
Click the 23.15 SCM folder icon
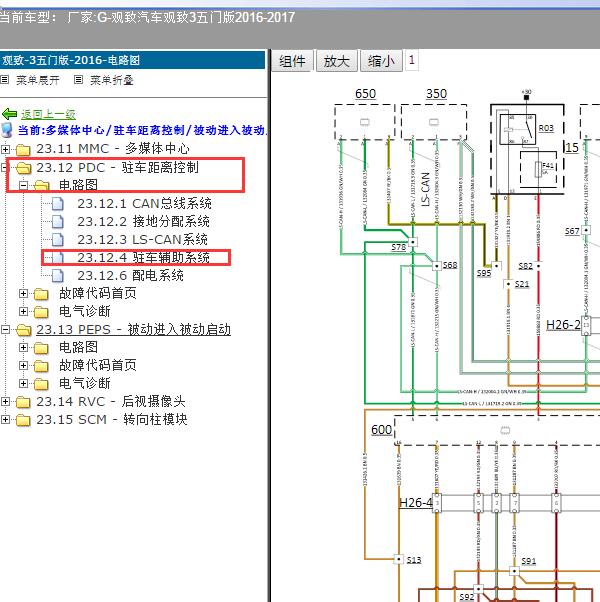coord(23,420)
